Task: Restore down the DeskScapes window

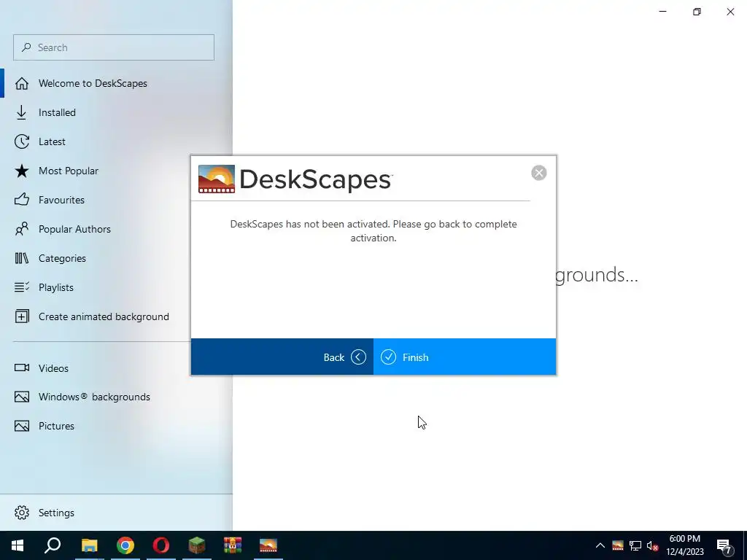Action: (x=697, y=12)
